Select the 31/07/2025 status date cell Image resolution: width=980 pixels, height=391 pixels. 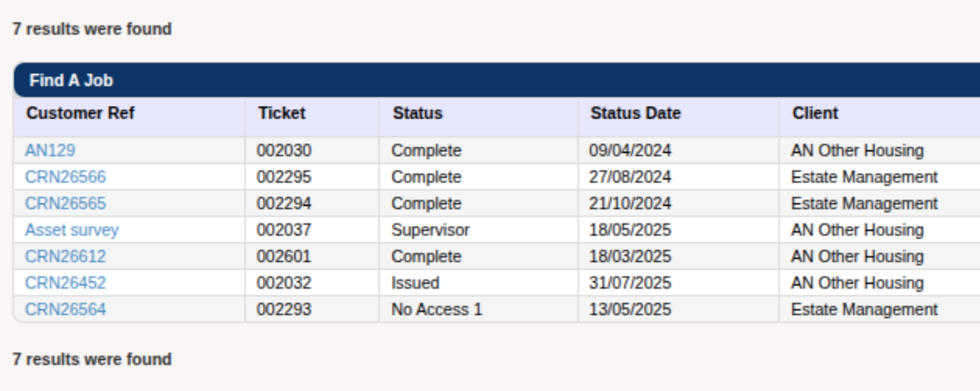pos(678,283)
